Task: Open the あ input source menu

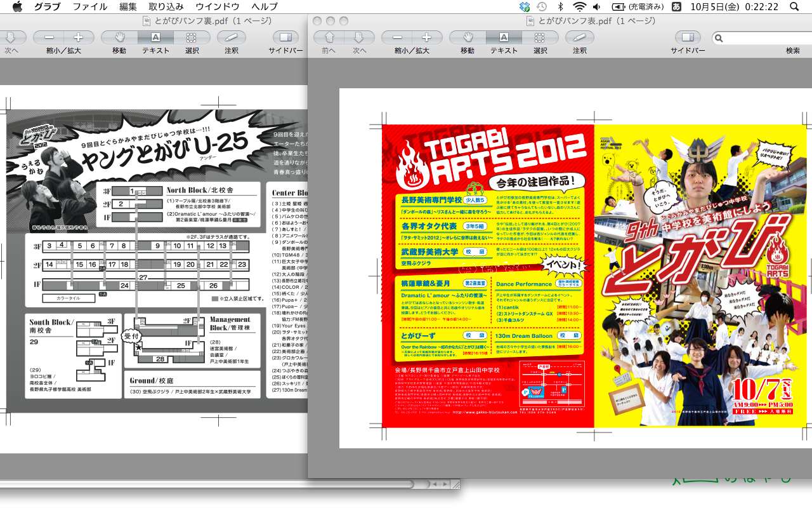Action: click(x=676, y=7)
